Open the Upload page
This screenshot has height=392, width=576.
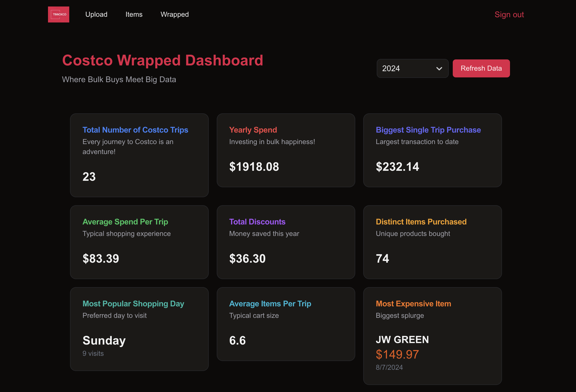(x=96, y=14)
